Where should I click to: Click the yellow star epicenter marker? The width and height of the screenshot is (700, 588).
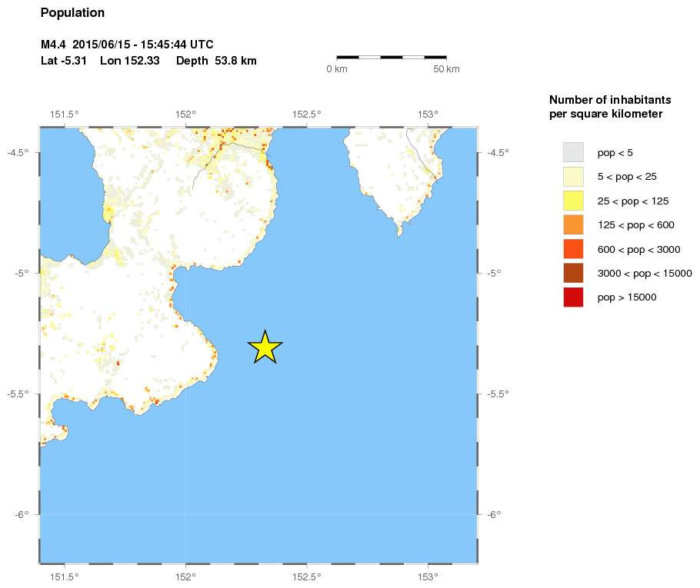[265, 347]
